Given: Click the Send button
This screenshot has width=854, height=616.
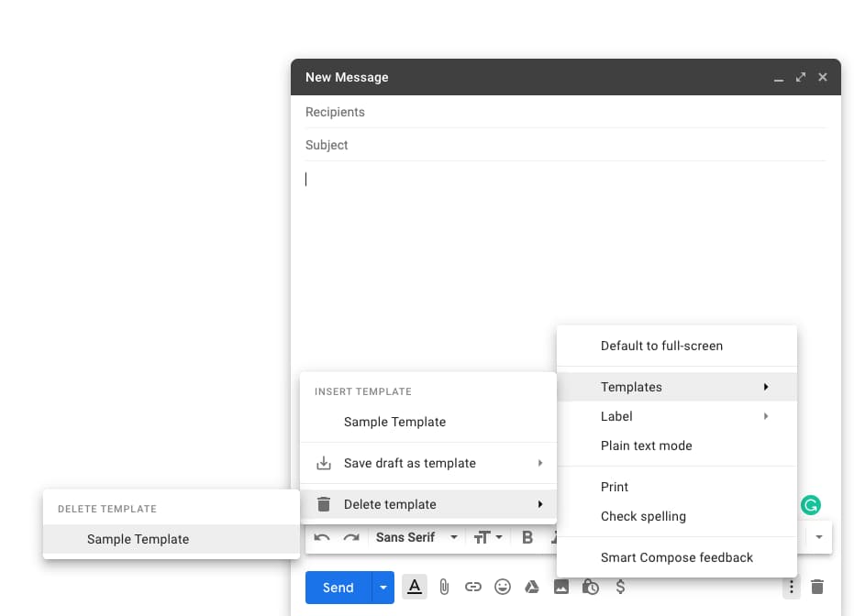Looking at the screenshot, I should point(337,587).
